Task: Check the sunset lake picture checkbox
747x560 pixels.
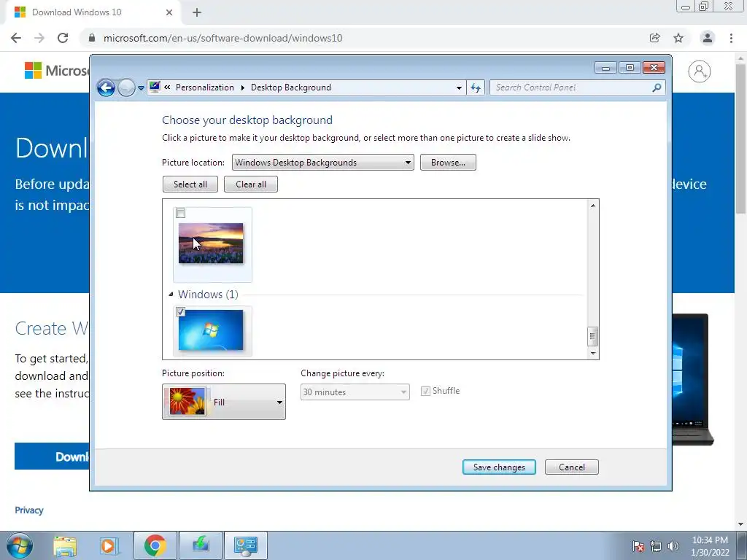Action: pyautogui.click(x=181, y=214)
